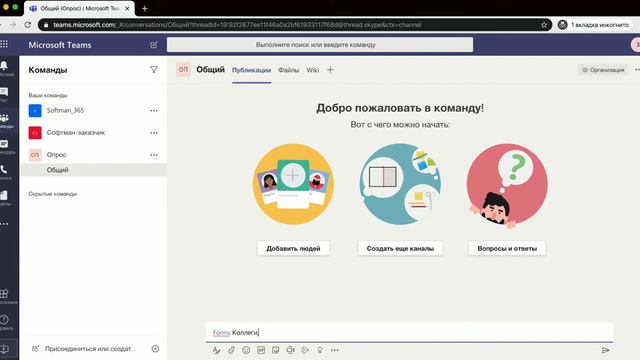Click Создать еще каналы button
This screenshot has width=640, height=360.
(x=400, y=248)
